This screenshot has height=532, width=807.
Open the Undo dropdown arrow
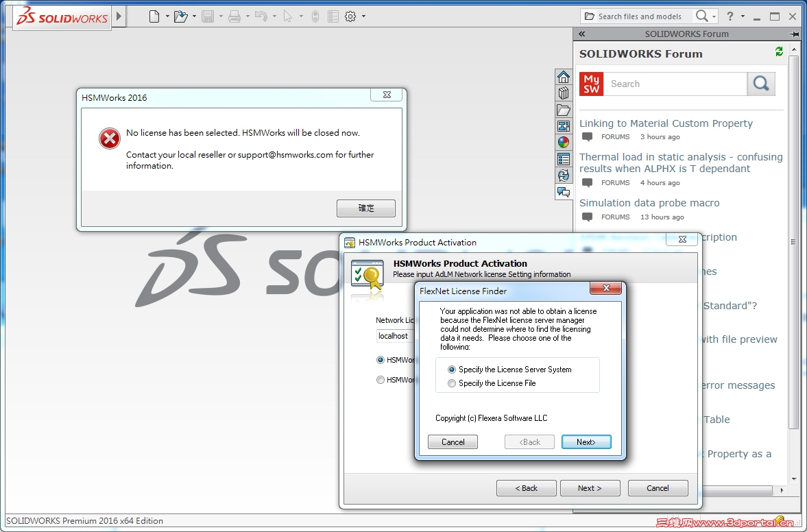(x=274, y=16)
